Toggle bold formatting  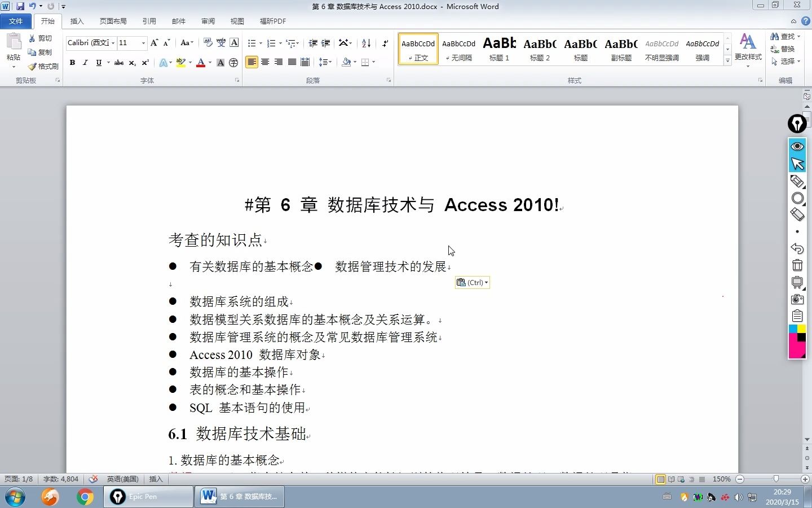[x=72, y=63]
